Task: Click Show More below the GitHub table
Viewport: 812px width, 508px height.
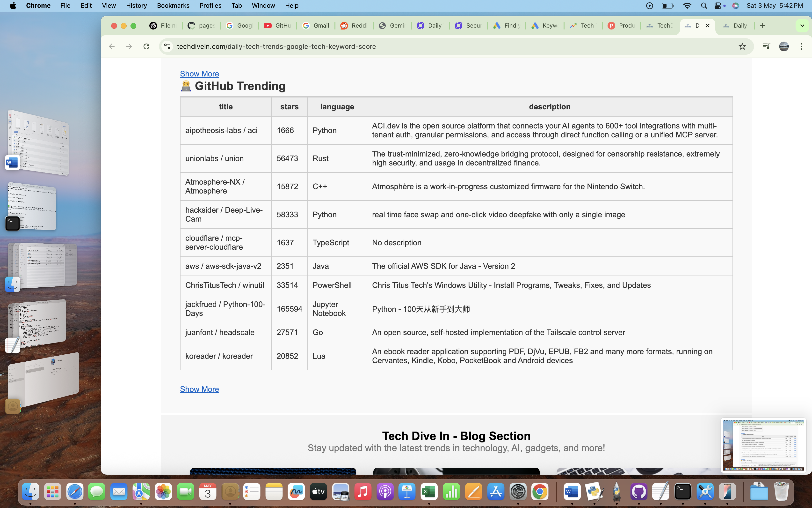Action: (199, 389)
